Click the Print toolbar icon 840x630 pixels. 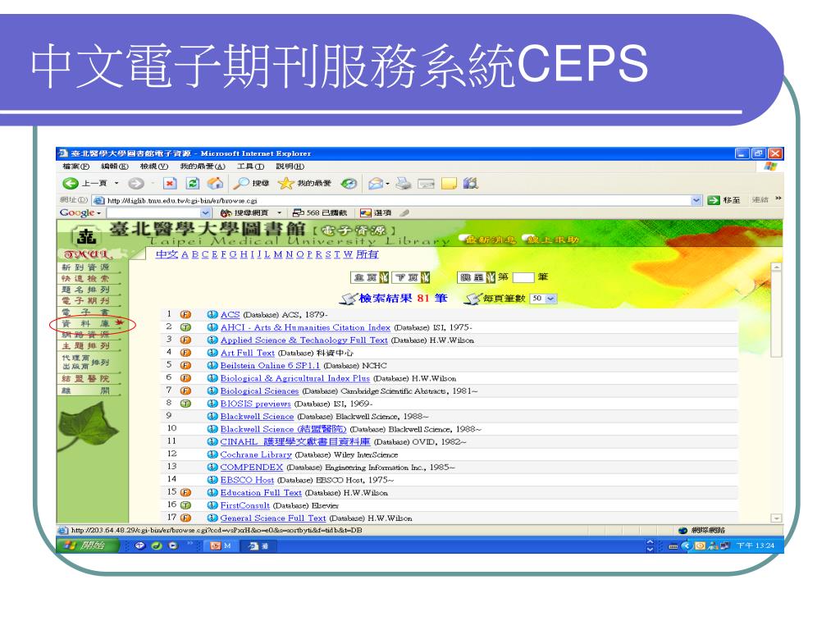point(404,184)
